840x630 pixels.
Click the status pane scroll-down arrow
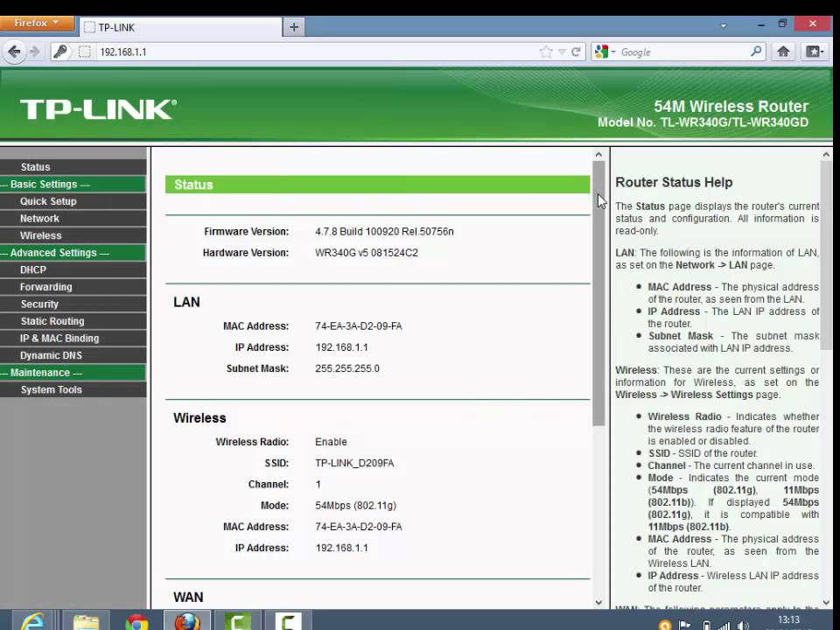[598, 602]
